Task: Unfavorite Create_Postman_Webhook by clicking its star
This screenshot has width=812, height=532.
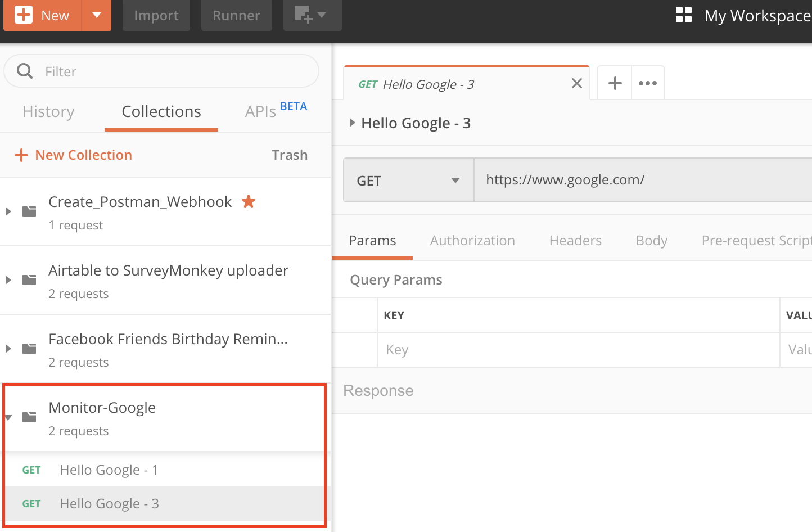Action: click(x=248, y=201)
